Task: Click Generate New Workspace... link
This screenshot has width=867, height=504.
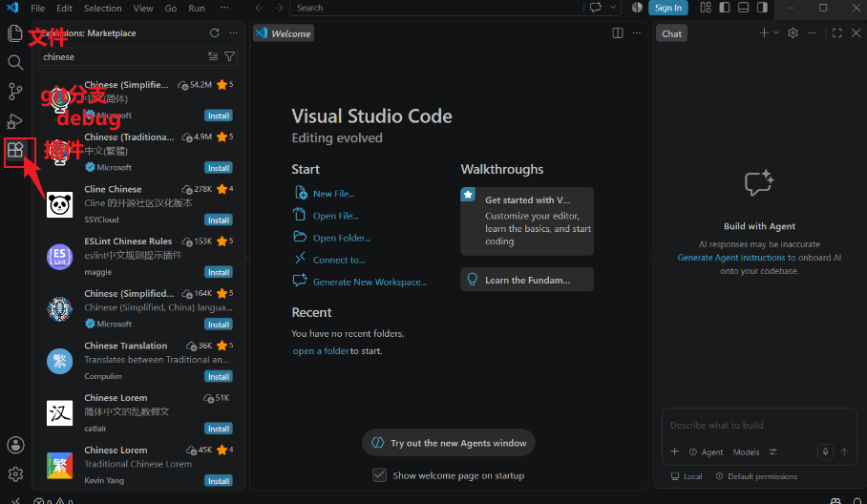Action: coord(370,282)
